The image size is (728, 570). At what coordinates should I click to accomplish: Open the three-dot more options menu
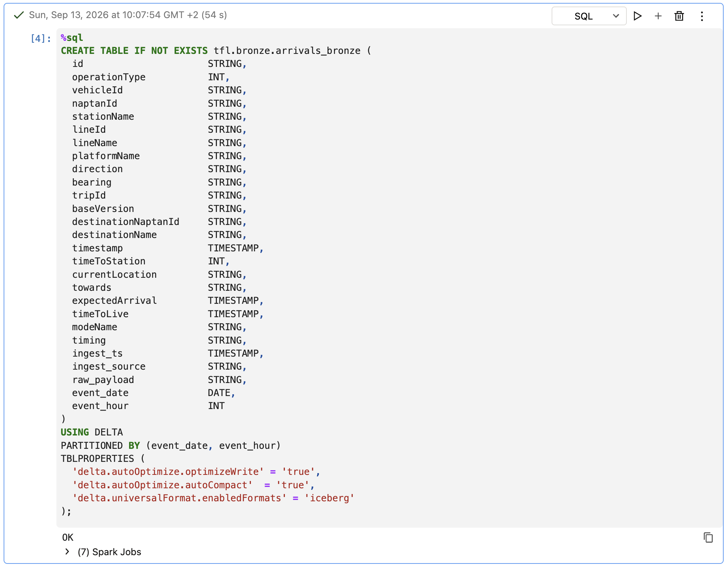coord(702,16)
